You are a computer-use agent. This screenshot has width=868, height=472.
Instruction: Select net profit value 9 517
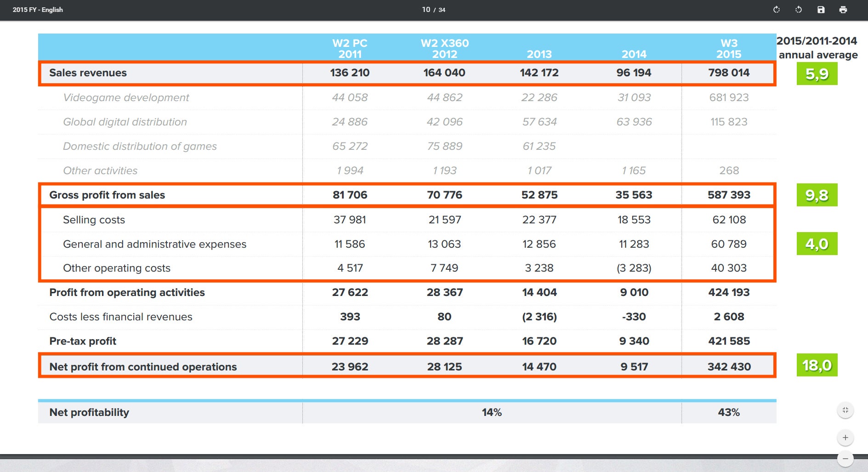pos(634,367)
